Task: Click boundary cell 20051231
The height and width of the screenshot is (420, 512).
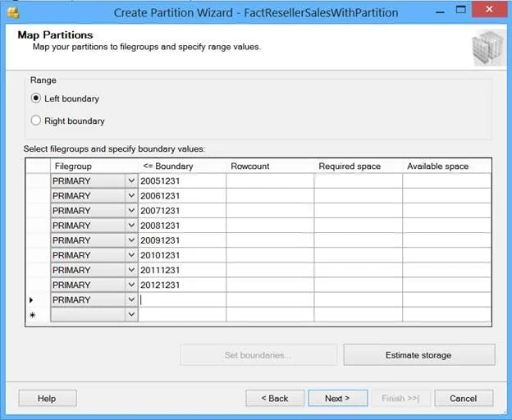Action: point(182,180)
